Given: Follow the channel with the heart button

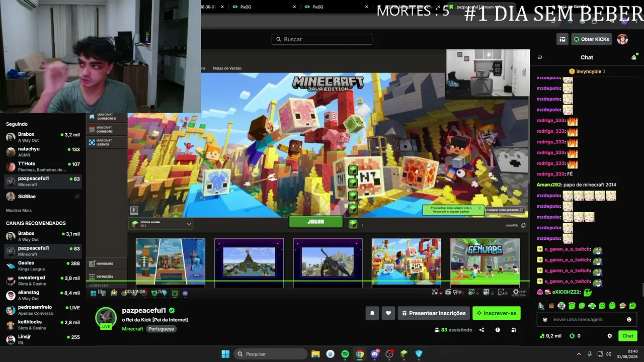Looking at the screenshot, I should pos(388,313).
